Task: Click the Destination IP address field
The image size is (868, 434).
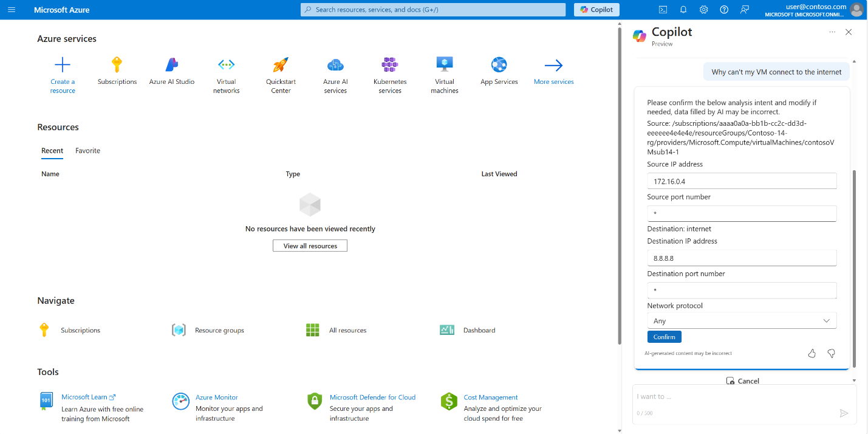Action: coord(742,258)
